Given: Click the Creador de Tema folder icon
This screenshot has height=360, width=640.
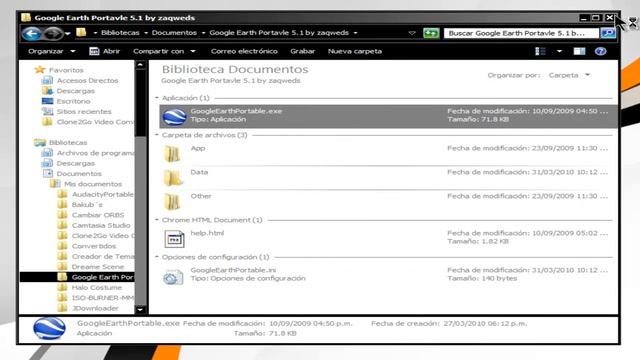Looking at the screenshot, I should [x=62, y=256].
